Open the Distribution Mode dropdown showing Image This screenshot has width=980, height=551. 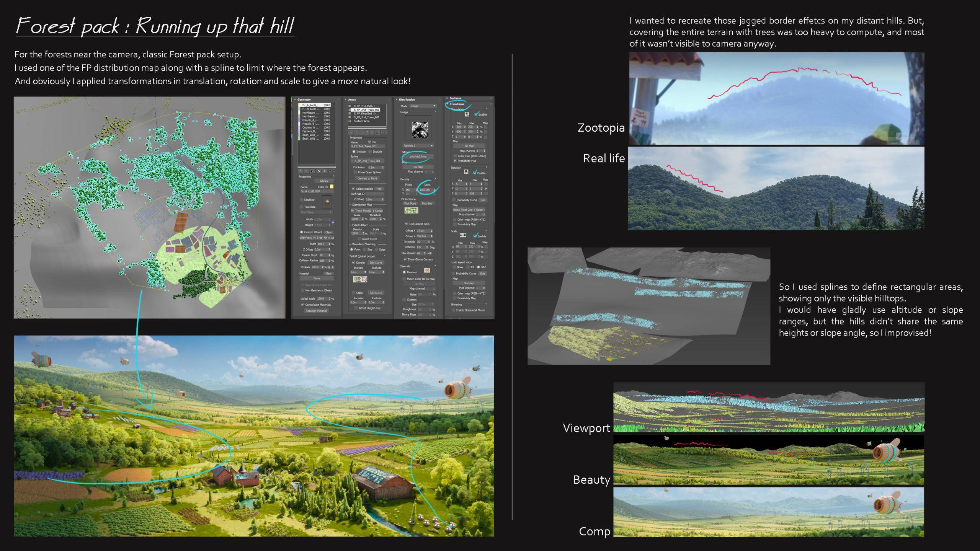[x=423, y=106]
